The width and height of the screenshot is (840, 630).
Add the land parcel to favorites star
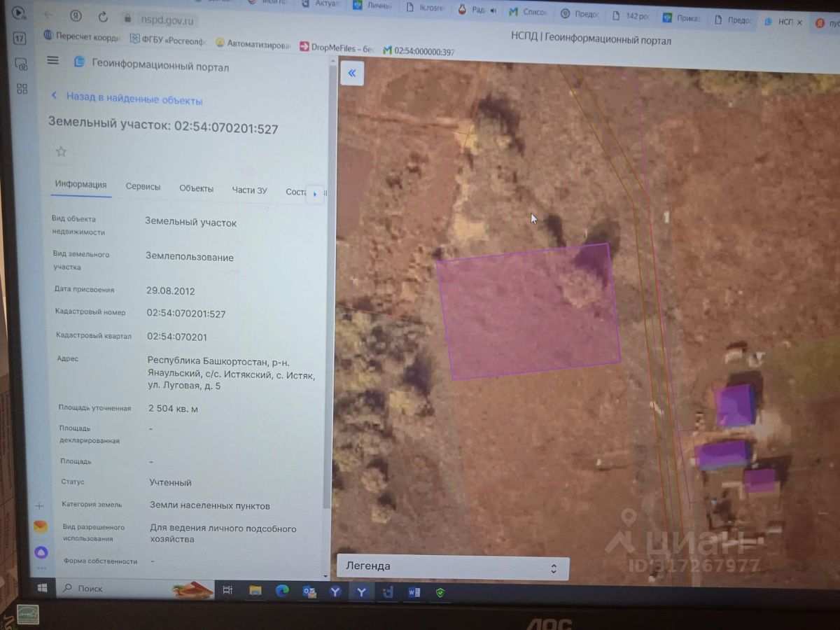[61, 152]
